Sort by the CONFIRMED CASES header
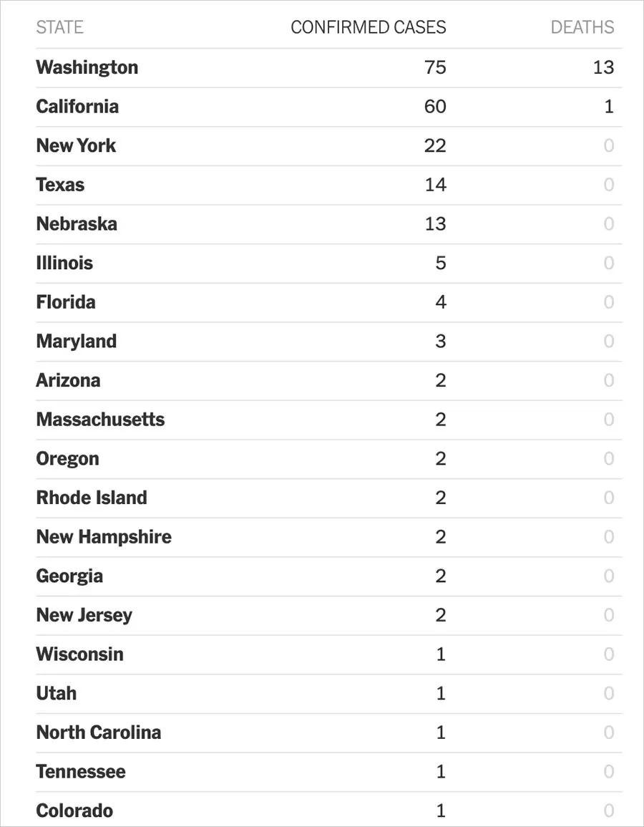Viewport: 644px width, 827px height. [369, 27]
